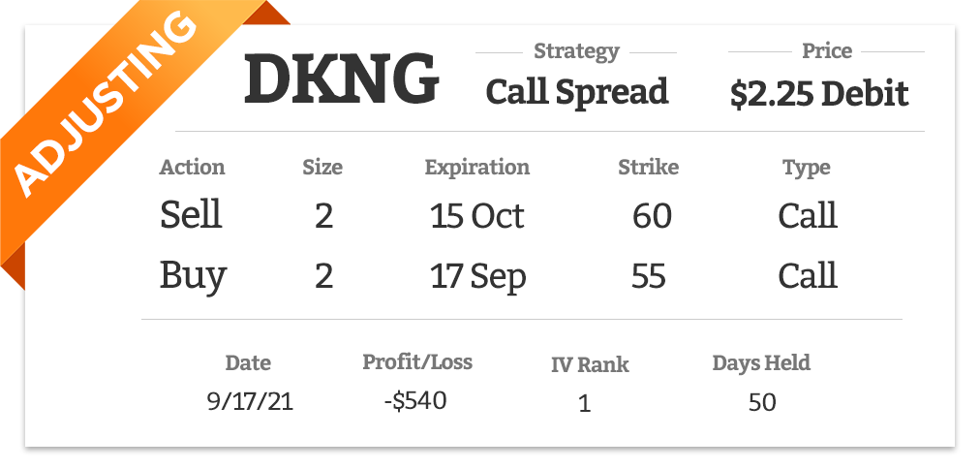This screenshot has height=469, width=980.
Task: Select the Sell action in first row
Action: click(191, 214)
